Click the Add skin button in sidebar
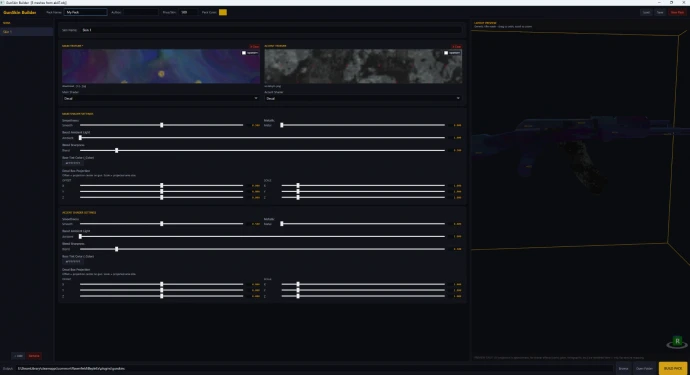Screen dimensions: 690x375 coord(18,356)
